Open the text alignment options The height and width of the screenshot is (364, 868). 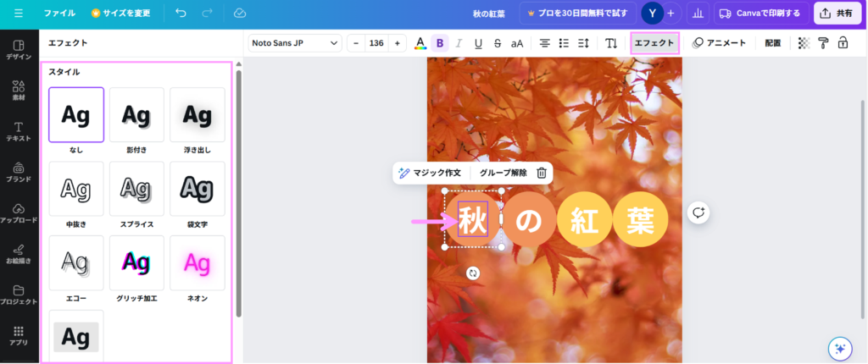[545, 43]
